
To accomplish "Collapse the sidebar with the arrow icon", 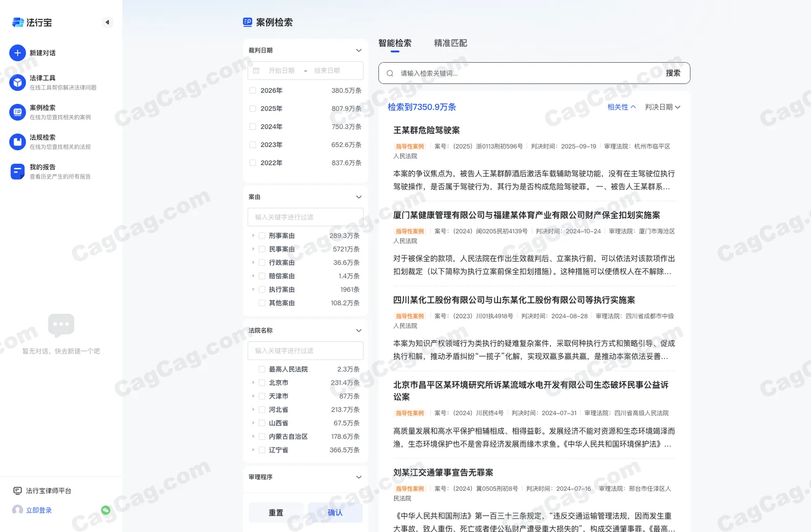I will point(107,22).
